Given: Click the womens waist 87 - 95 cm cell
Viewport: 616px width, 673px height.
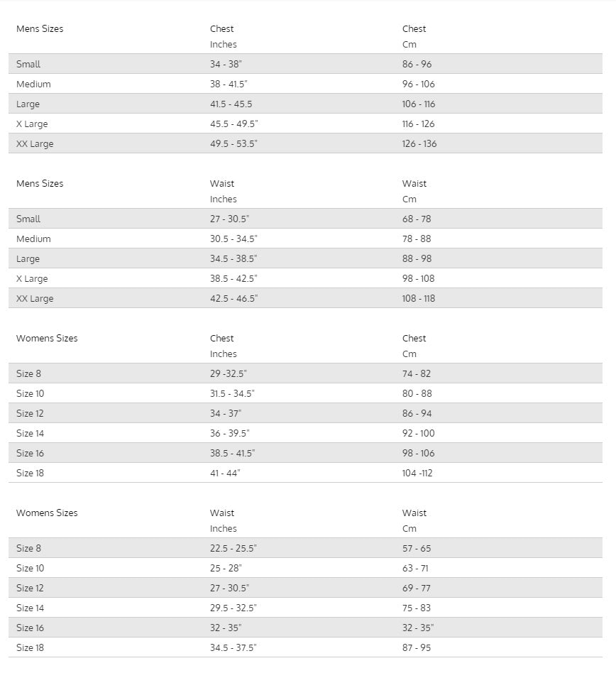Looking at the screenshot, I should click(x=417, y=647).
